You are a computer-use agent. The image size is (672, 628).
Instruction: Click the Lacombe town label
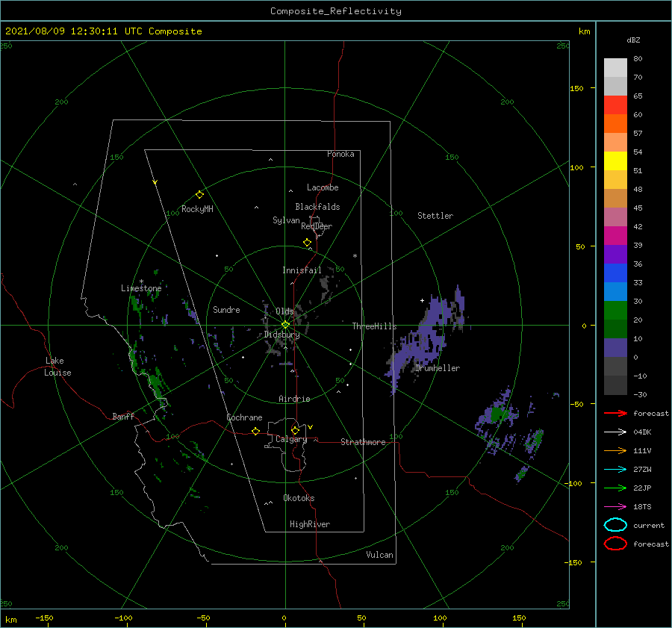(323, 187)
